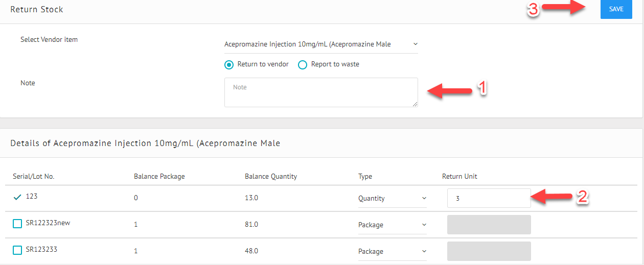Click into the Note text area
The width and height of the screenshot is (644, 265).
coord(321,92)
